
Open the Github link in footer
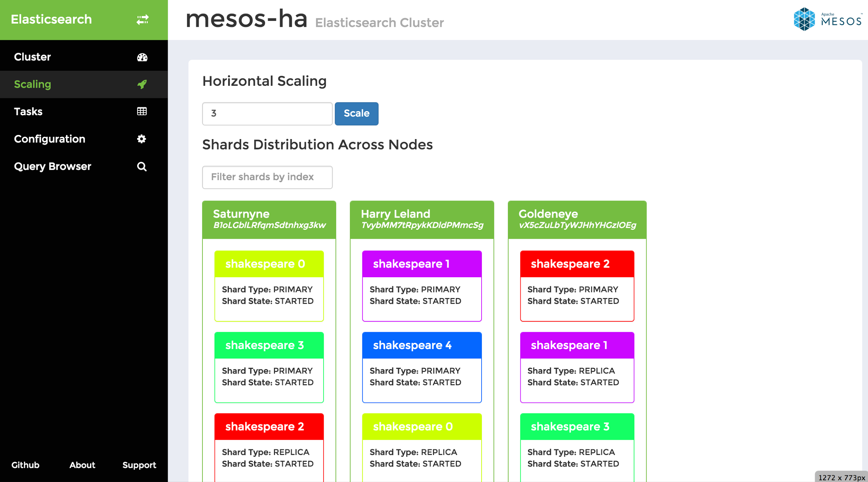point(25,465)
